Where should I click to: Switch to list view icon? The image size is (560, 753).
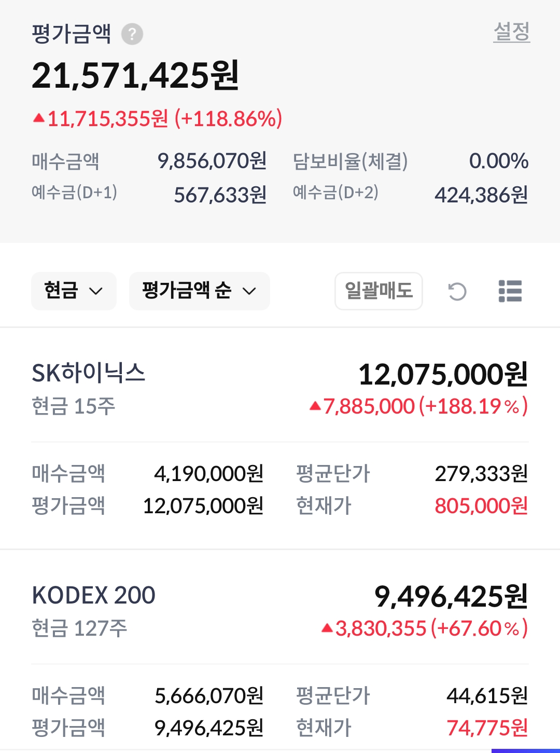pos(510,291)
